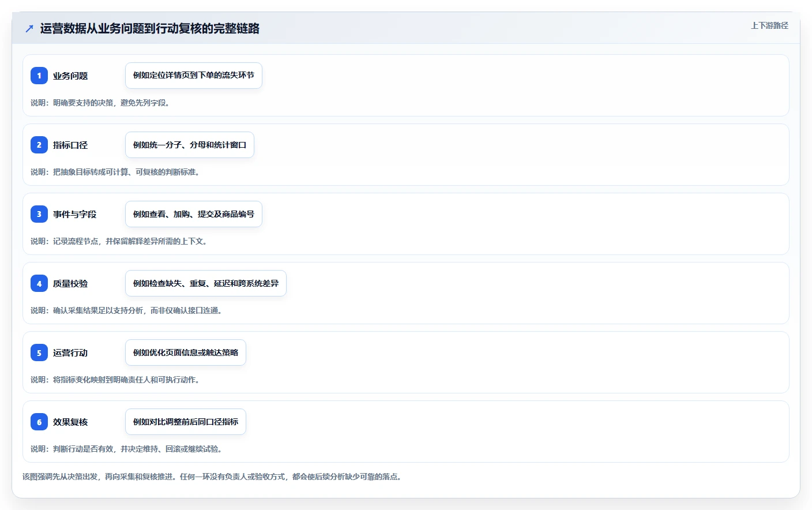Click the 例如对比调整前后同口径指标 chip
812x510 pixels.
point(186,422)
